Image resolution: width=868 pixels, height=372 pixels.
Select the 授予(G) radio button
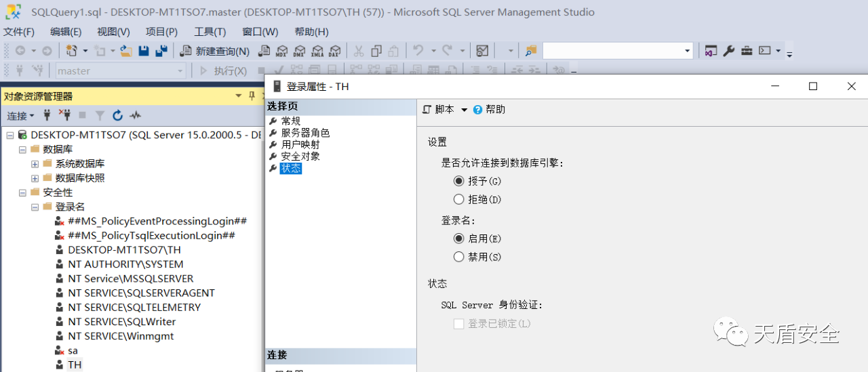coord(459,181)
